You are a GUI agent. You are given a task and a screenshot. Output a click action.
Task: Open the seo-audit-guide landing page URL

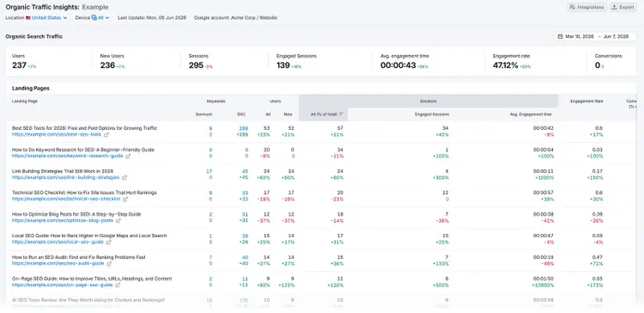[58, 264]
